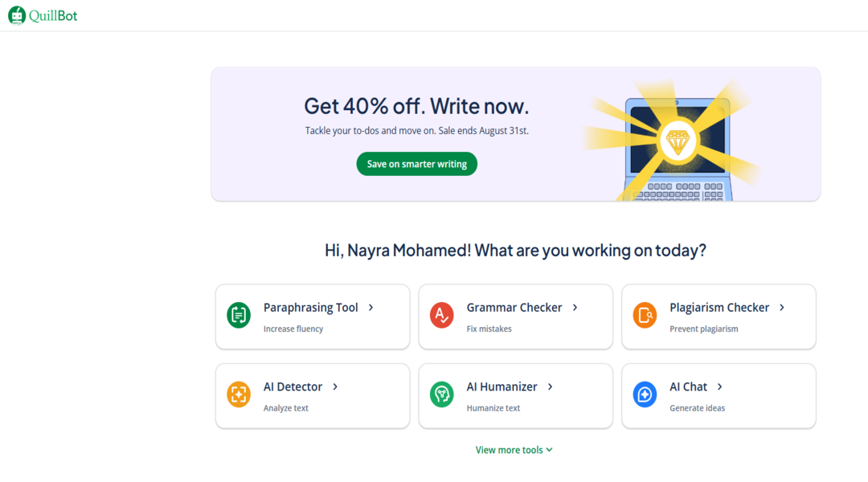
Task: Click the arrow beside AI Chat
Action: [719, 387]
